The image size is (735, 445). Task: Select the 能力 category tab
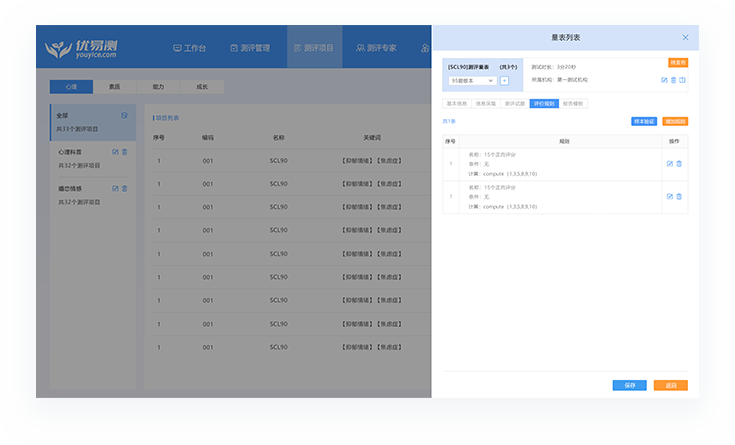coord(158,87)
